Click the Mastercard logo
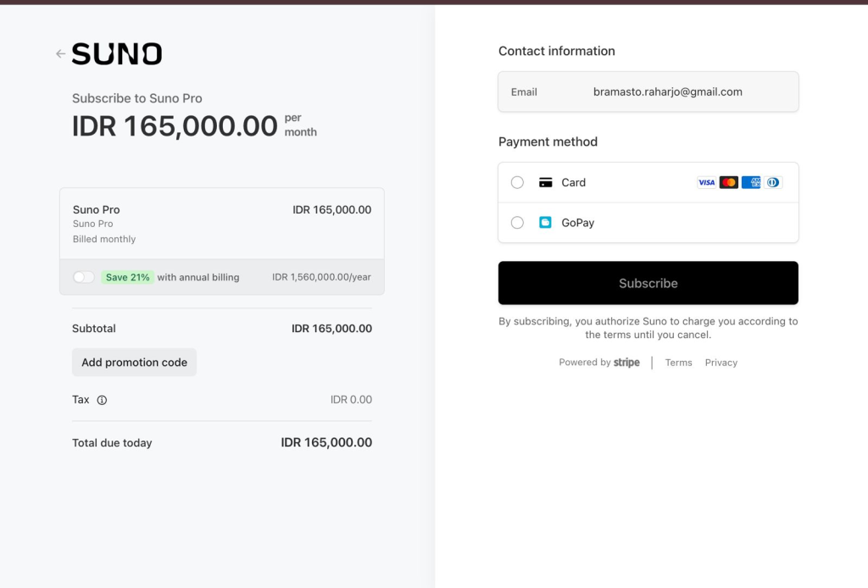 729,182
